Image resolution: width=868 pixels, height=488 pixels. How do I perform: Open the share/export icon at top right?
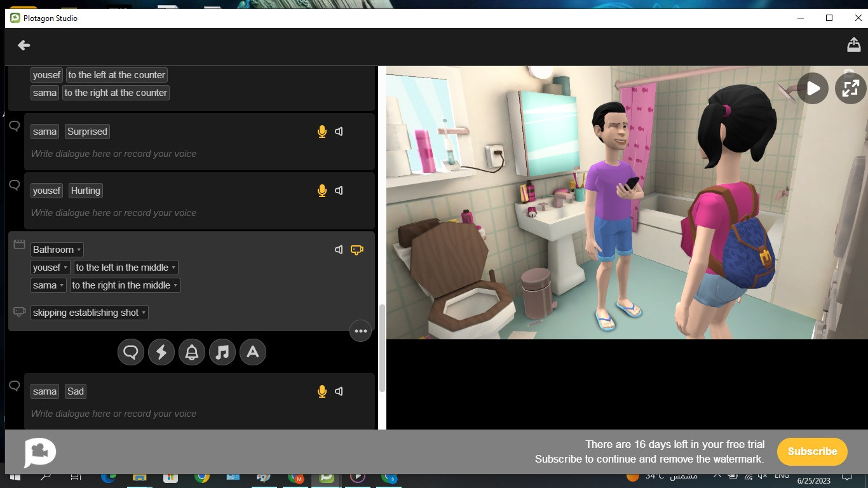(x=853, y=44)
